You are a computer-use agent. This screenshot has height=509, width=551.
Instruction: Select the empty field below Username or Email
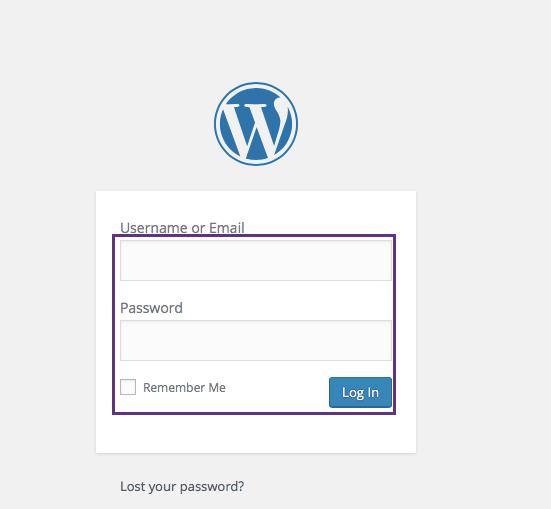(x=256, y=260)
